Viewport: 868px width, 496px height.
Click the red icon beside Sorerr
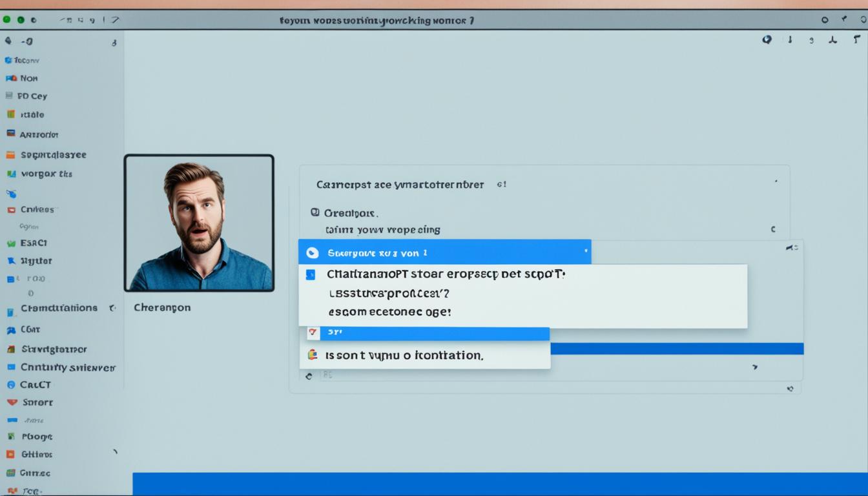tap(11, 402)
